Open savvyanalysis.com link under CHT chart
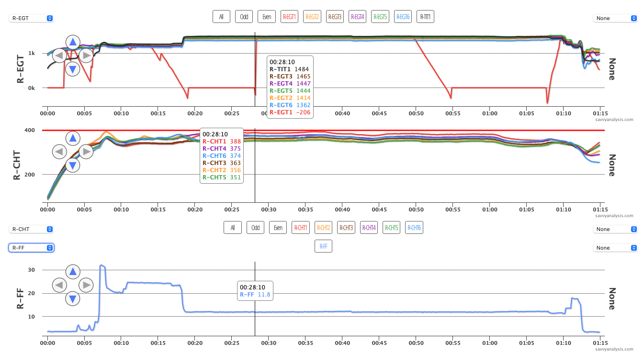 [x=615, y=216]
